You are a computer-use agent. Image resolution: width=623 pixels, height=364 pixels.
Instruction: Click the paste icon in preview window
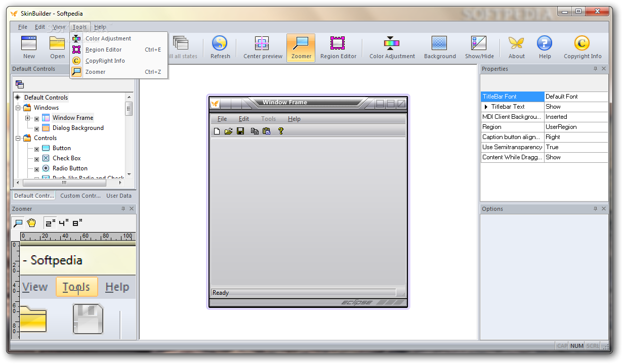[x=266, y=131]
